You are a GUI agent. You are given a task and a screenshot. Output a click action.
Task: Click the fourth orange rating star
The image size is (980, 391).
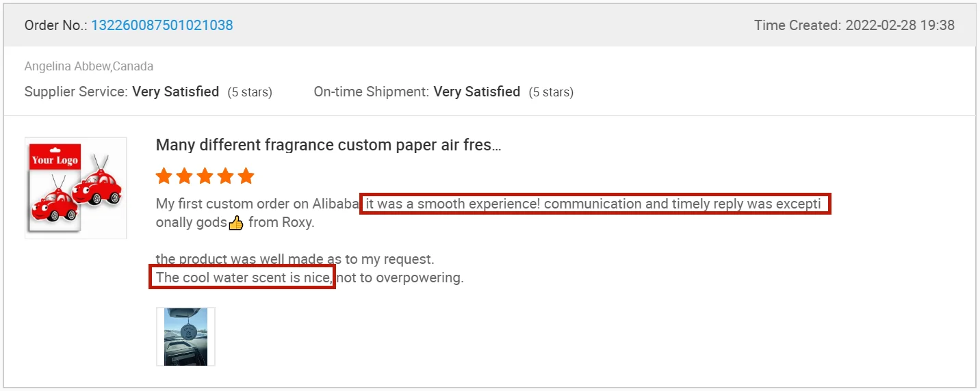coord(225,176)
